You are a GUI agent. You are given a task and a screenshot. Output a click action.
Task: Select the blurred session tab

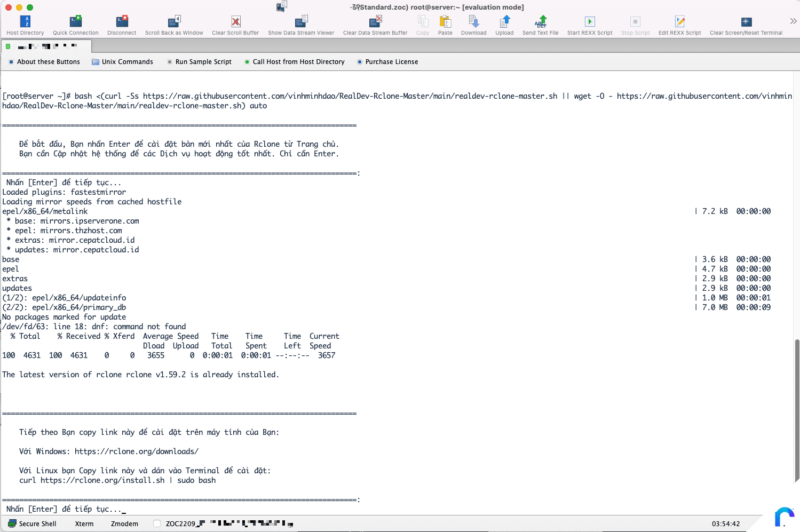47,46
